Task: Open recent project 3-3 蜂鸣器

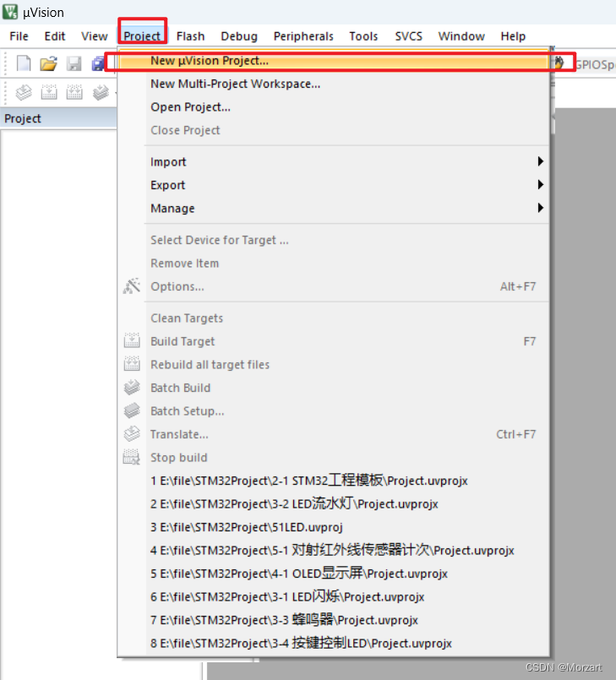Action: tap(333, 620)
